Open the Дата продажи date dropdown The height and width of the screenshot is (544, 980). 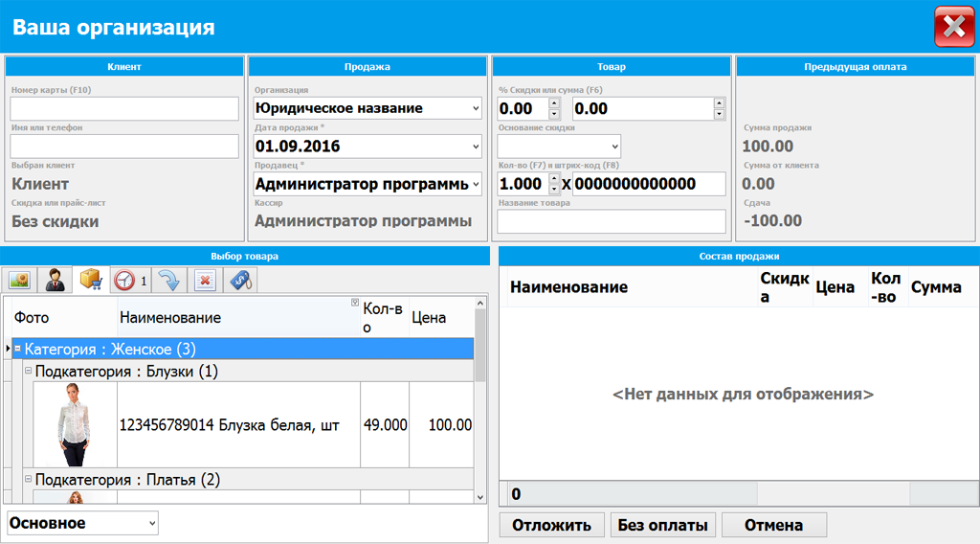(x=476, y=147)
